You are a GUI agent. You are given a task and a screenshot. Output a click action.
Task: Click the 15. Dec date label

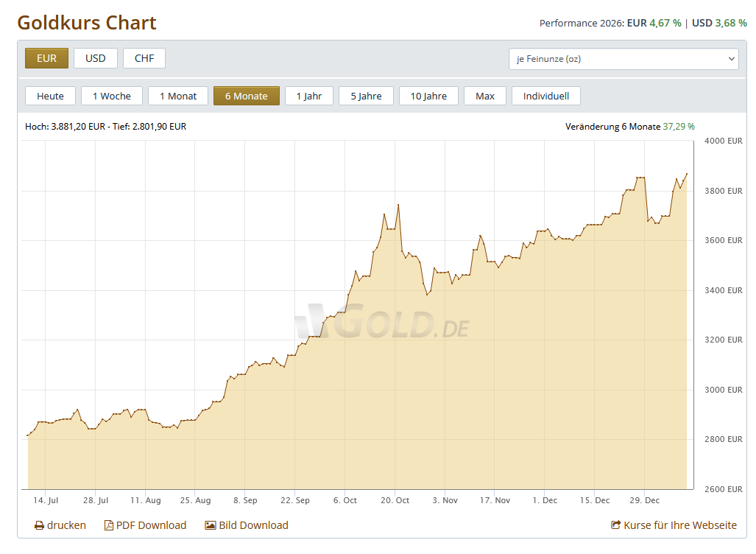595,500
